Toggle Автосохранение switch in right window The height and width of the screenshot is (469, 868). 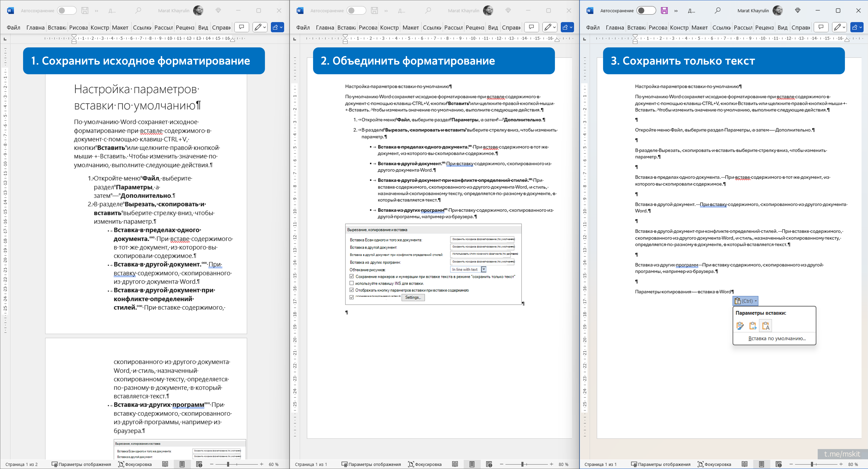(646, 10)
